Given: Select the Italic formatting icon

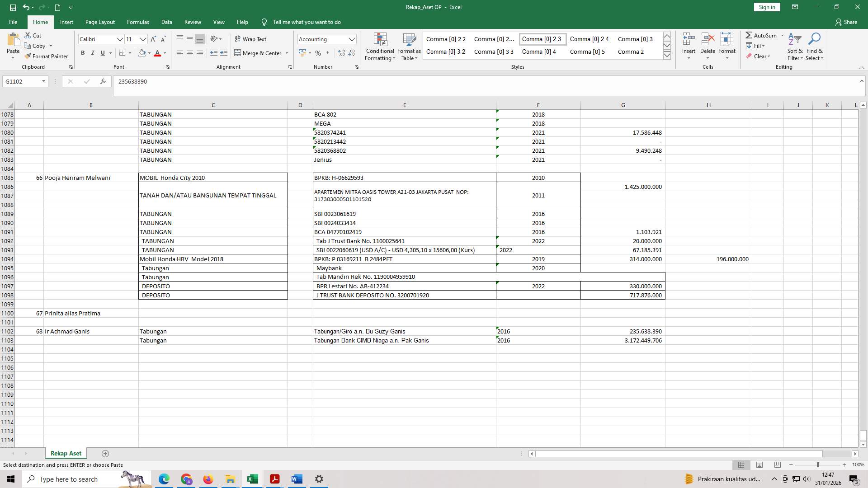Looking at the screenshot, I should coord(93,53).
